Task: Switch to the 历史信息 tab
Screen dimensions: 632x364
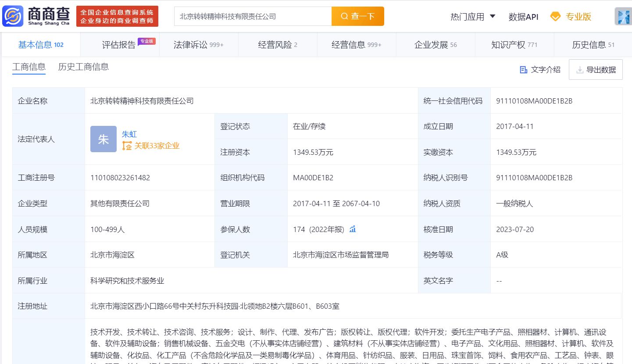Action: tap(593, 45)
